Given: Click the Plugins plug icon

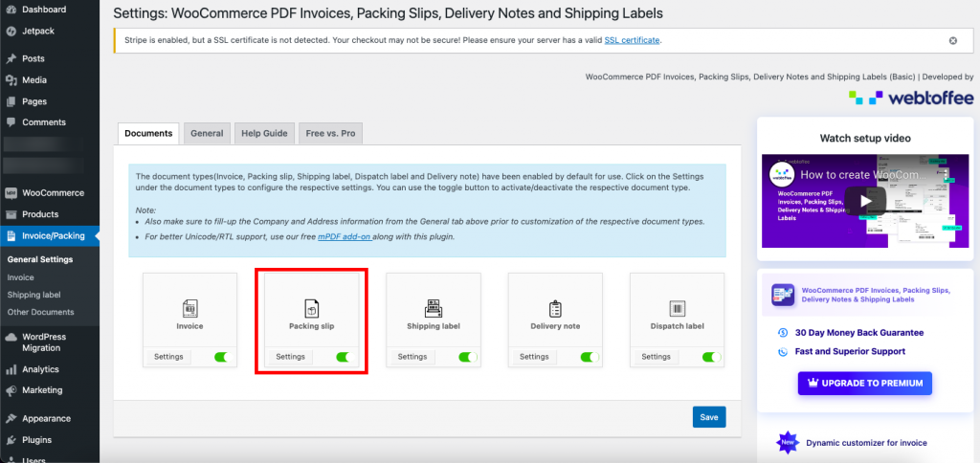Looking at the screenshot, I should tap(11, 440).
